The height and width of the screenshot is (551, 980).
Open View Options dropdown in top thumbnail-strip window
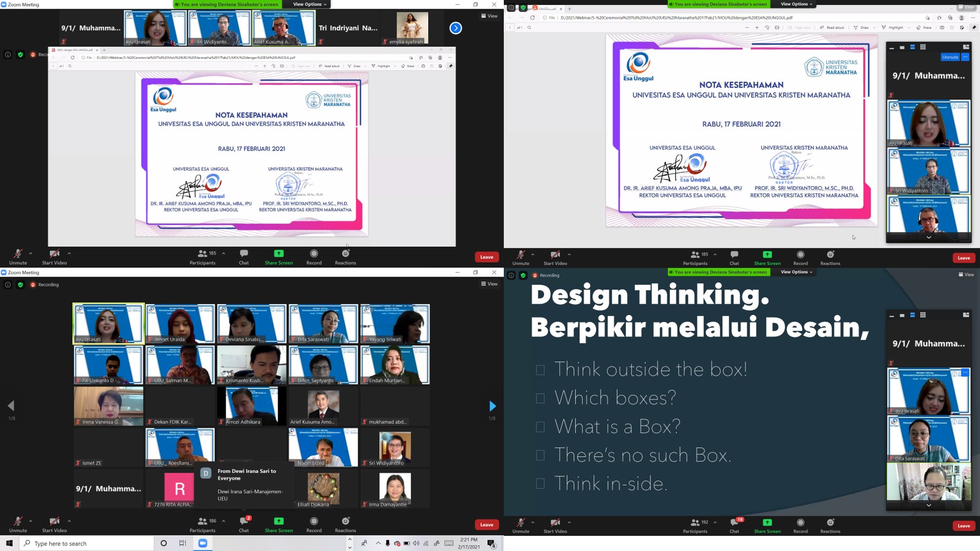310,4
